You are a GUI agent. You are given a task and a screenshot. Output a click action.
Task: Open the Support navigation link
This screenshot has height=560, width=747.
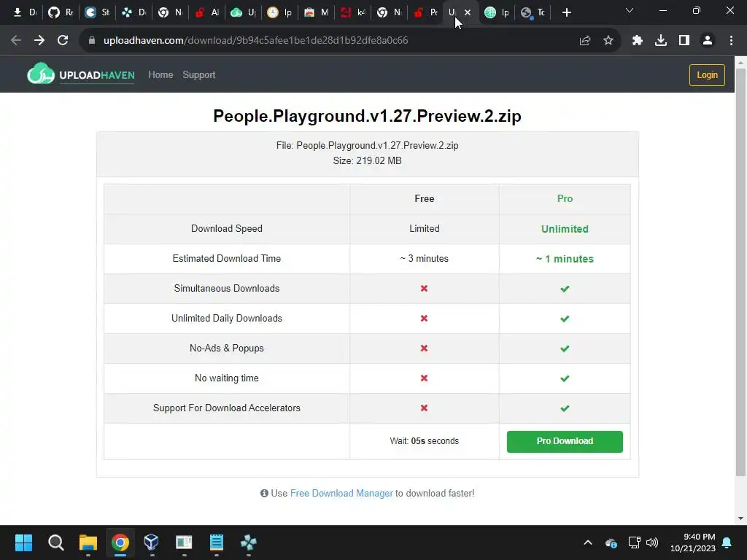(x=198, y=75)
